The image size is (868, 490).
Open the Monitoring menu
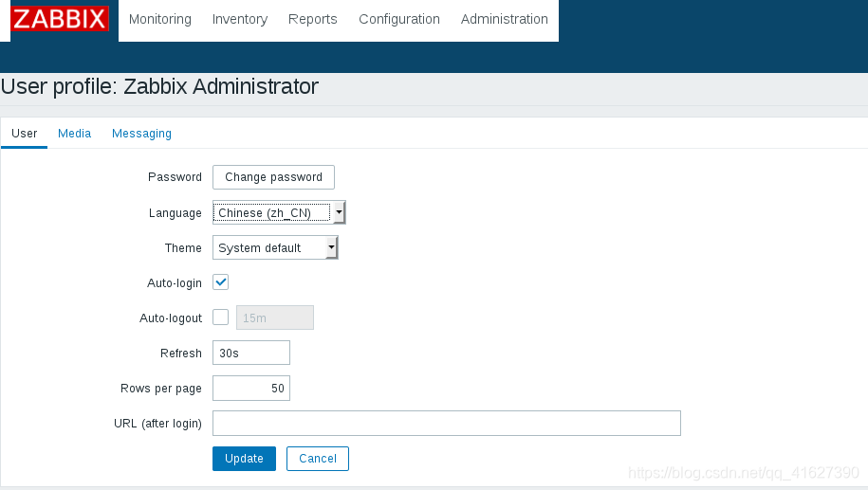pos(160,19)
